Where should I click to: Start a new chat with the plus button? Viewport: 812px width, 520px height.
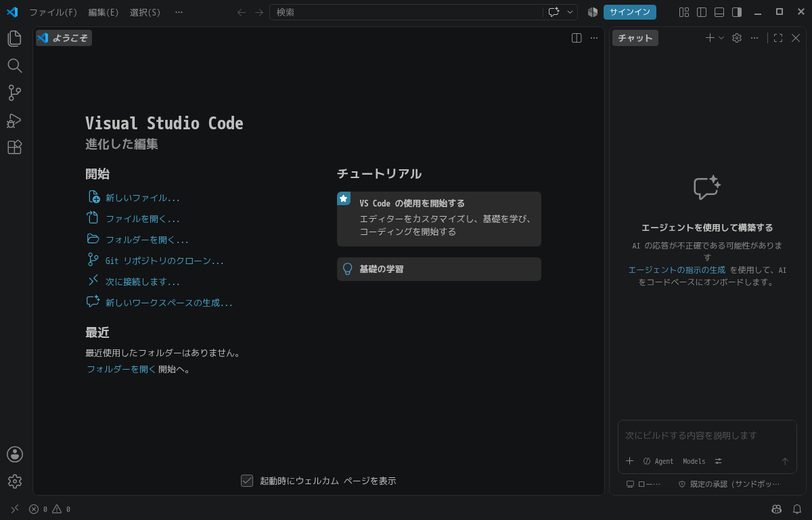[x=710, y=38]
